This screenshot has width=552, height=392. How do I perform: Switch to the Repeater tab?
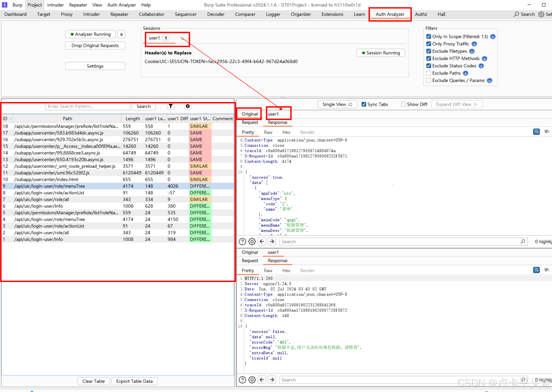click(119, 14)
